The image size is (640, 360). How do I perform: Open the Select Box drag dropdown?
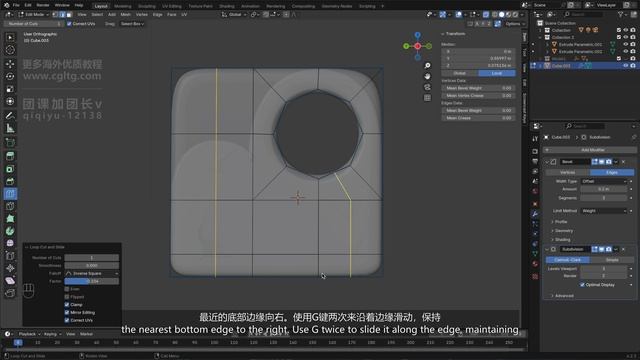click(x=132, y=24)
